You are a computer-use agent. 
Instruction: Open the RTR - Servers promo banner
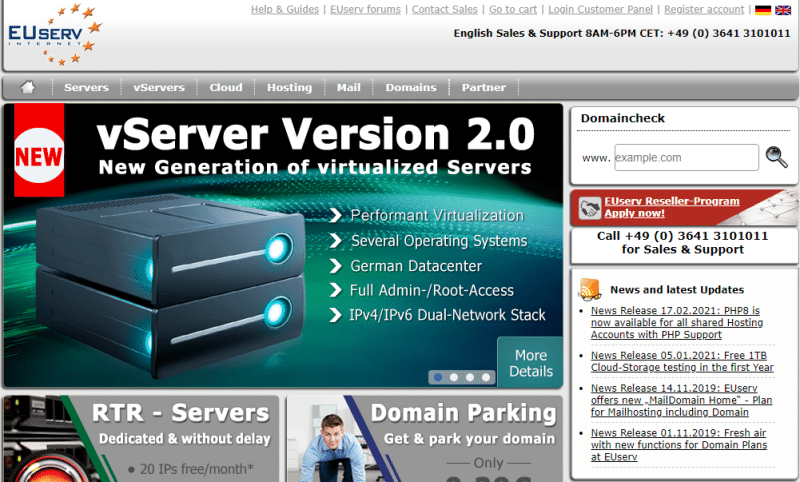click(x=141, y=439)
